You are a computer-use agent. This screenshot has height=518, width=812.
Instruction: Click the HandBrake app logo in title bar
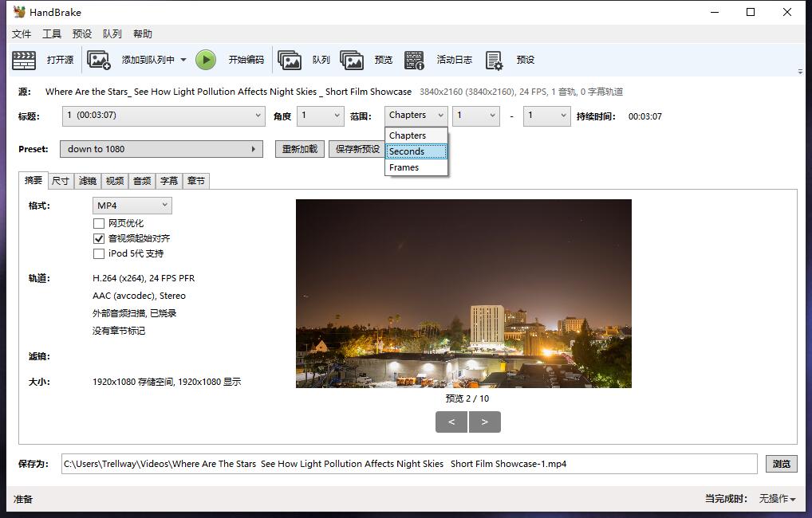(x=19, y=12)
